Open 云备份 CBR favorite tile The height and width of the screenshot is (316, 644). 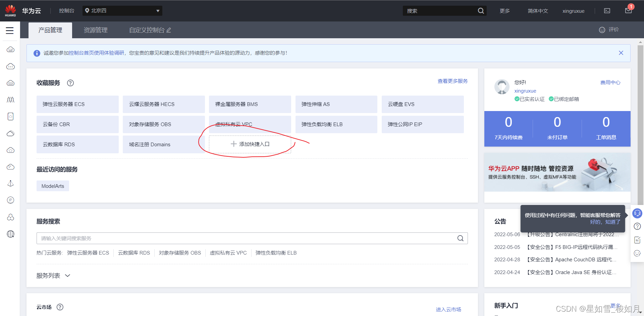tap(77, 124)
